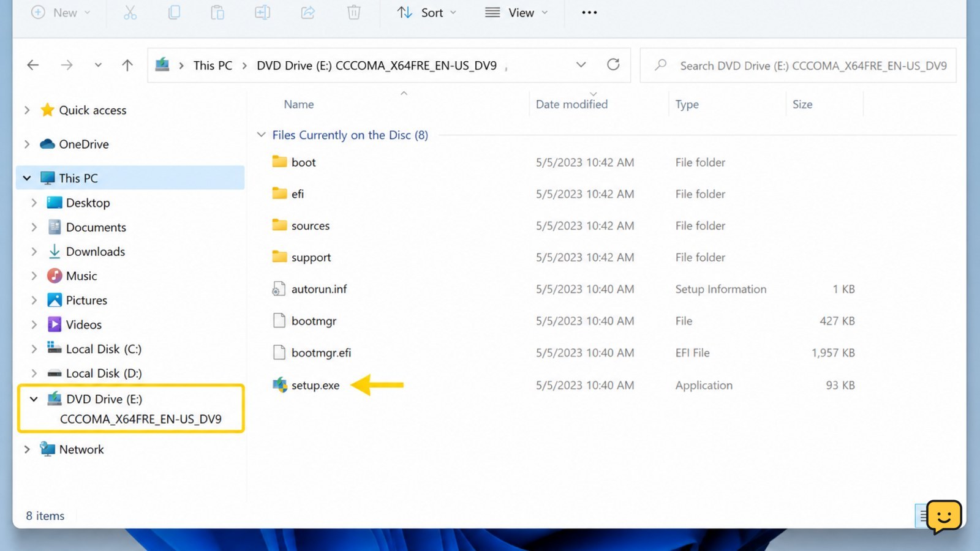The image size is (980, 551).
Task: Sort by the Date modified column header
Action: coord(571,104)
